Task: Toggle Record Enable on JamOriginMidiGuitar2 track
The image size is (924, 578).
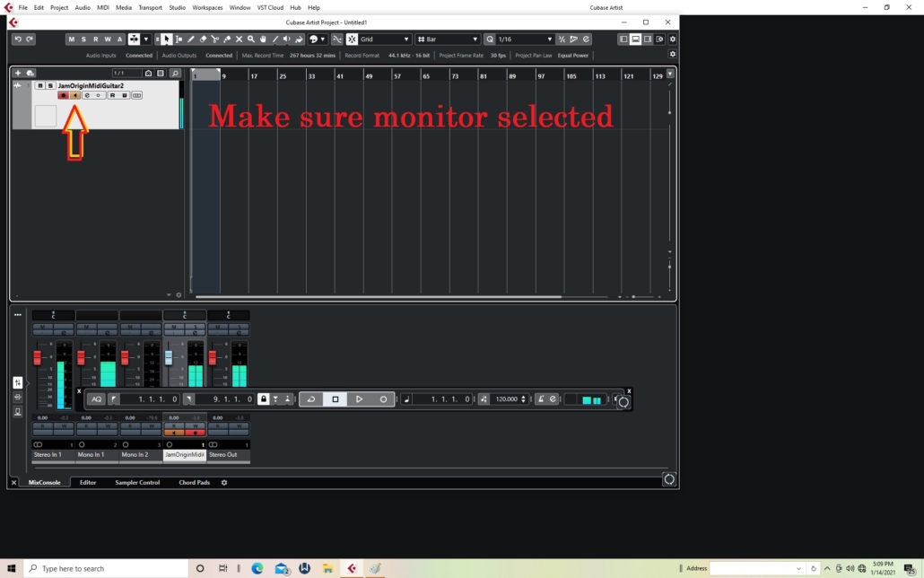Action: coord(63,95)
